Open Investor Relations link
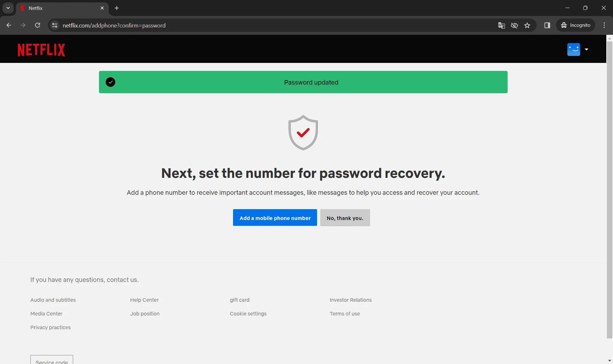The width and height of the screenshot is (613, 364). click(351, 300)
